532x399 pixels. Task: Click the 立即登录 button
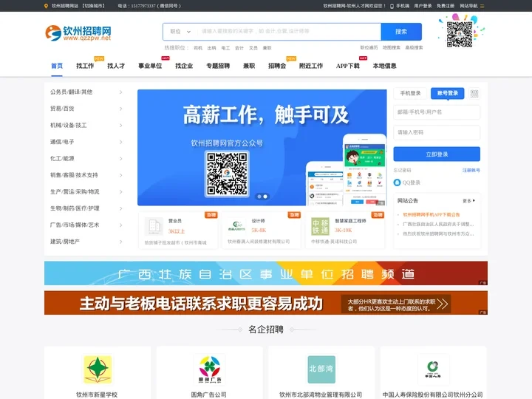(437, 154)
